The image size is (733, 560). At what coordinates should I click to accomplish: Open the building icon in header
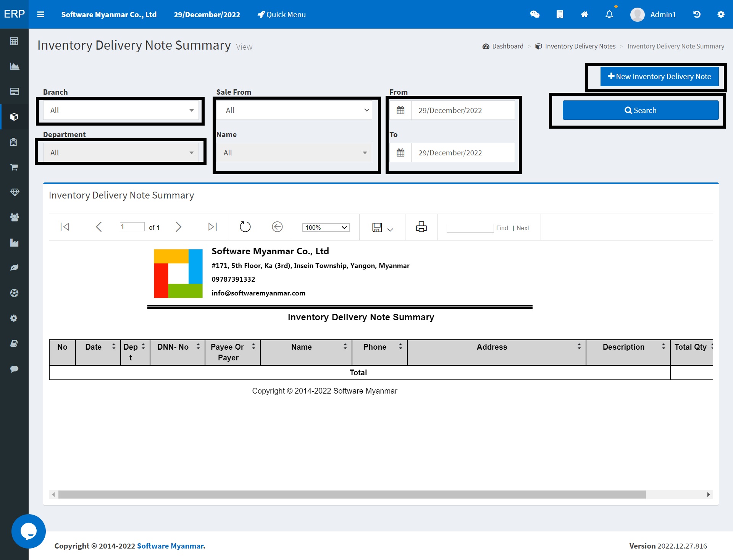[x=560, y=15]
